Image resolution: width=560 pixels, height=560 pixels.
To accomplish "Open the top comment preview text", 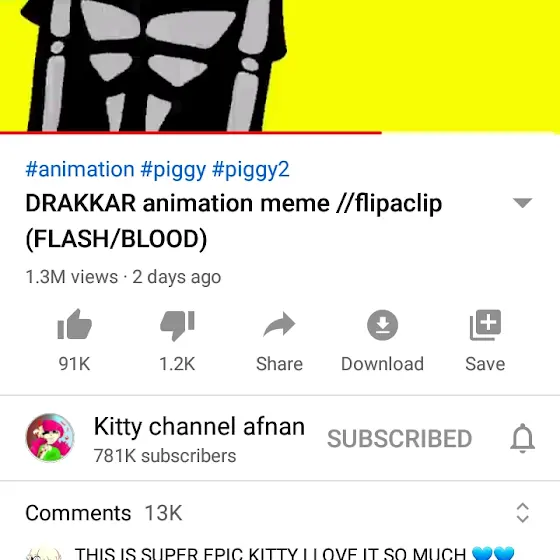I will coord(294,553).
